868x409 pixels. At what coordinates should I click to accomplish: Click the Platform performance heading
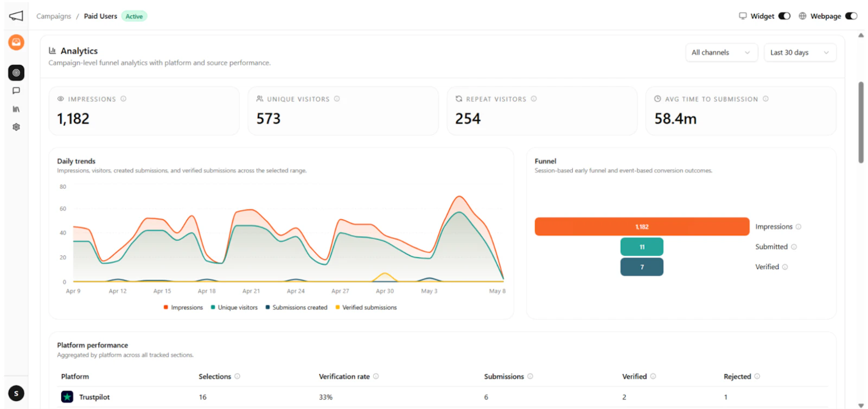pyautogui.click(x=93, y=345)
